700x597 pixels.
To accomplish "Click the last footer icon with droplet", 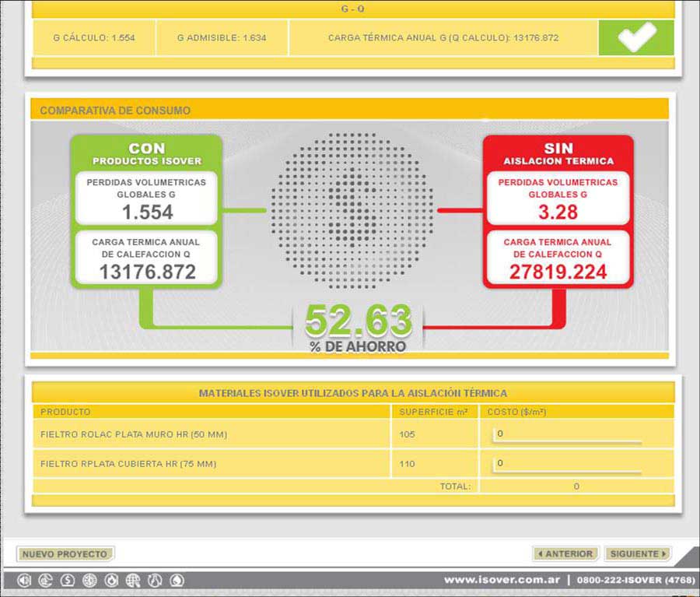I will (x=177, y=580).
